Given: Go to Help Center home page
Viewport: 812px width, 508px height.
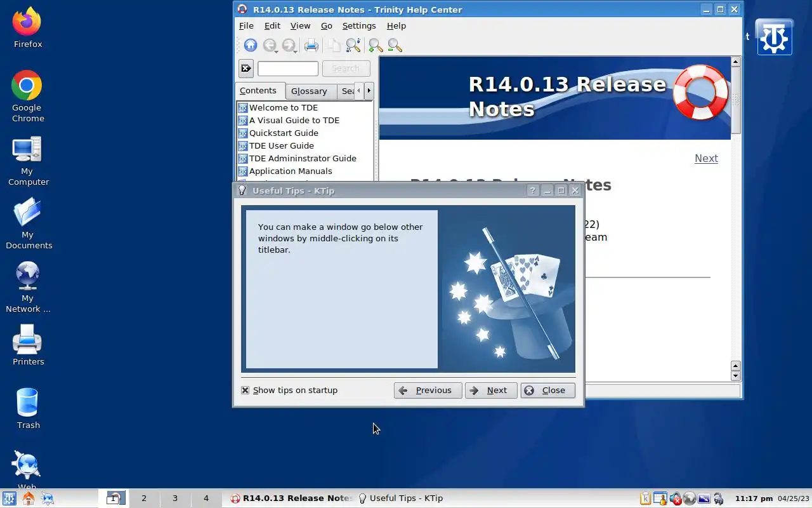Looking at the screenshot, I should (251, 45).
